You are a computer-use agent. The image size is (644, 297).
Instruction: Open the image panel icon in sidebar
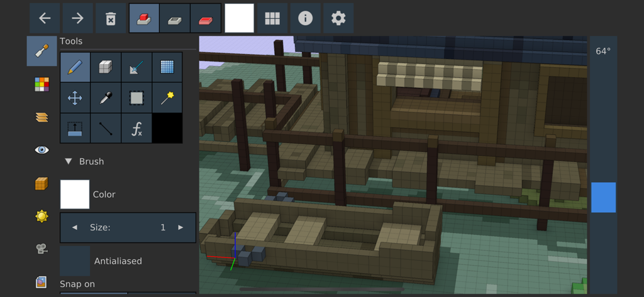(x=41, y=282)
